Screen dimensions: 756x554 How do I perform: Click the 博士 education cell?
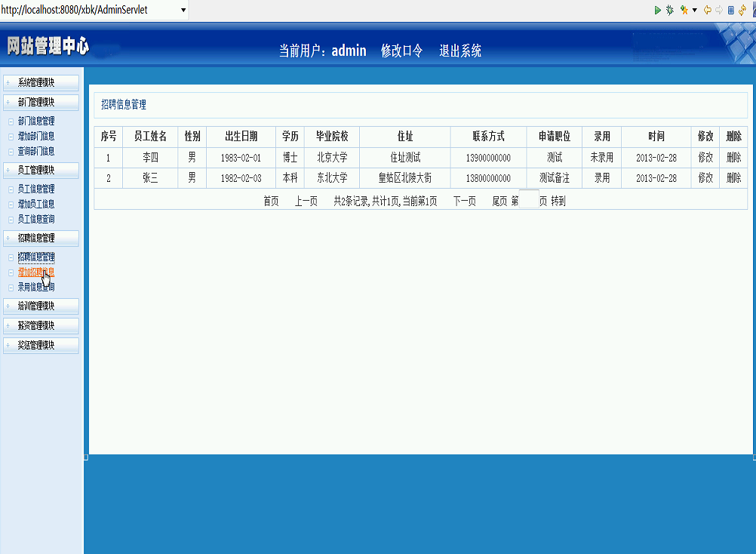click(290, 158)
